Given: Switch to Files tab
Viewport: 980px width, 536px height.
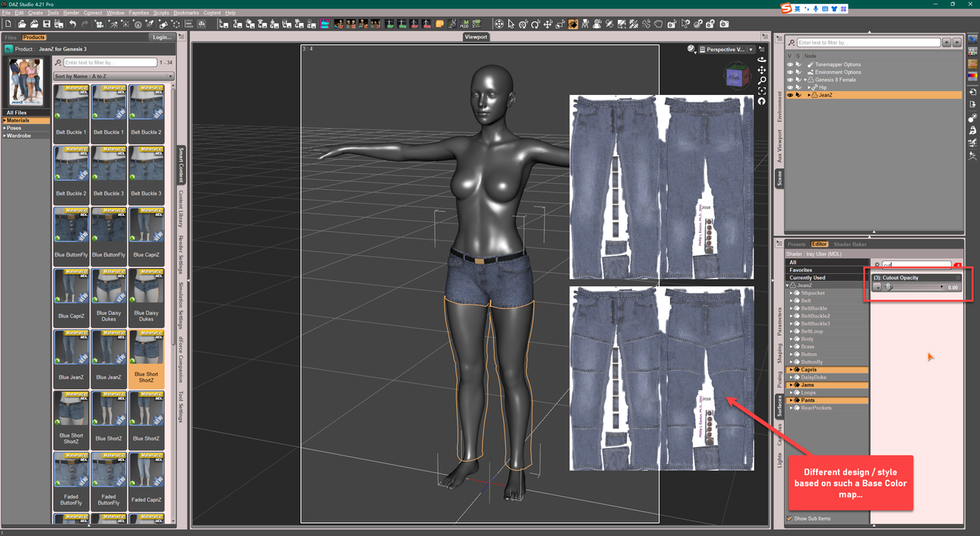Looking at the screenshot, I should (11, 38).
